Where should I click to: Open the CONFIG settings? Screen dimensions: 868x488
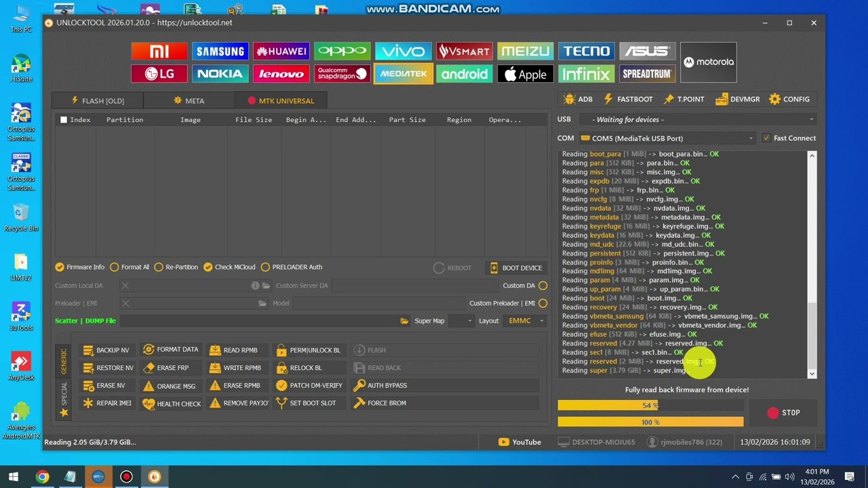pos(789,99)
